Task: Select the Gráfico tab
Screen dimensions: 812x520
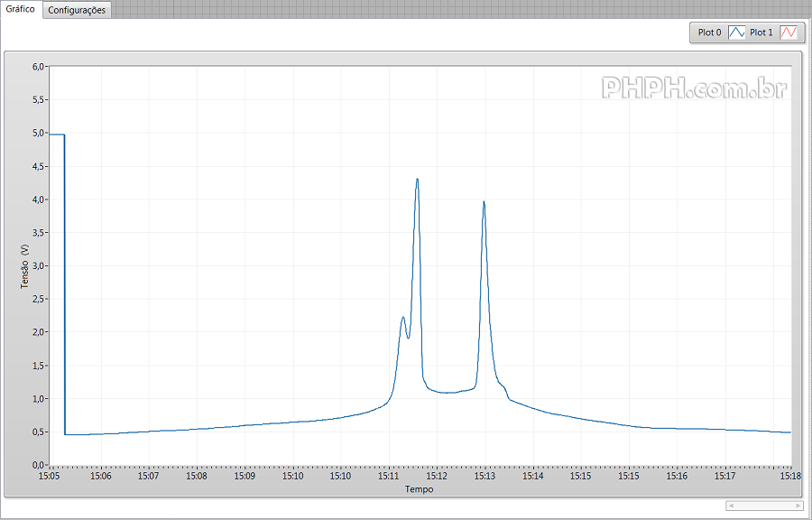Action: point(21,9)
